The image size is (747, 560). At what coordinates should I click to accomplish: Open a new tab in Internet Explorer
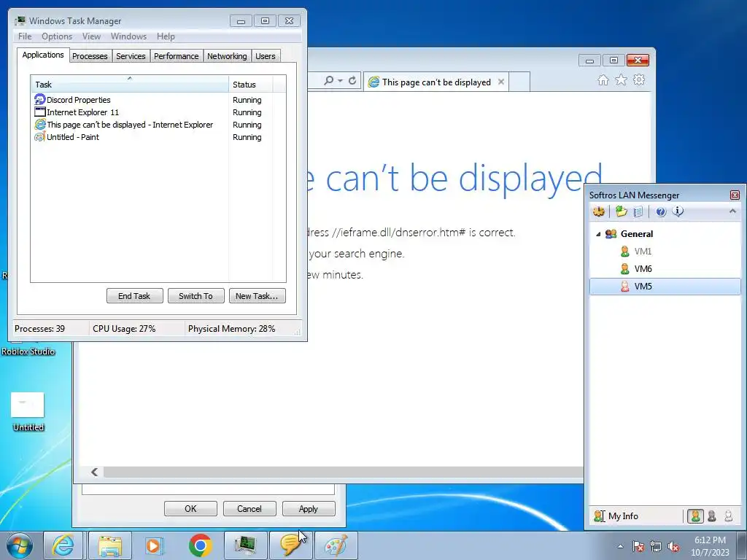point(519,82)
